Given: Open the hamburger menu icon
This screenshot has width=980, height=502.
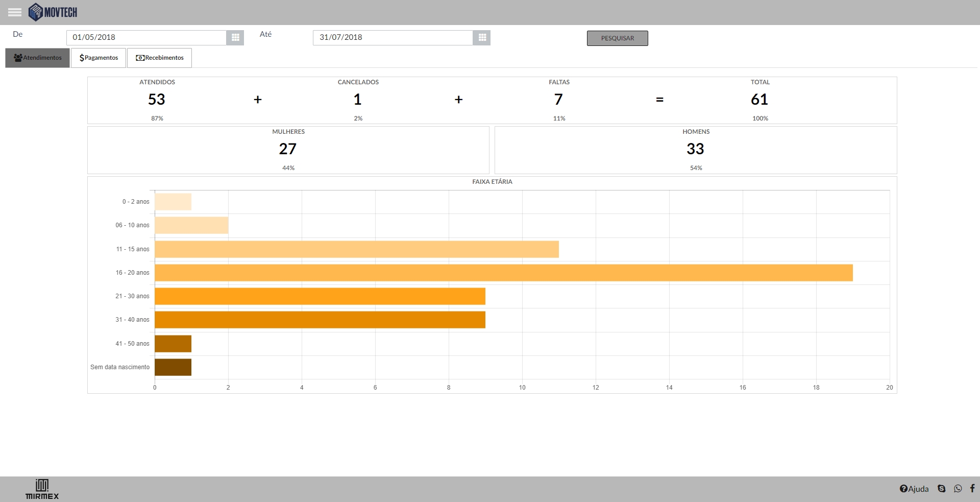Looking at the screenshot, I should pyautogui.click(x=15, y=12).
